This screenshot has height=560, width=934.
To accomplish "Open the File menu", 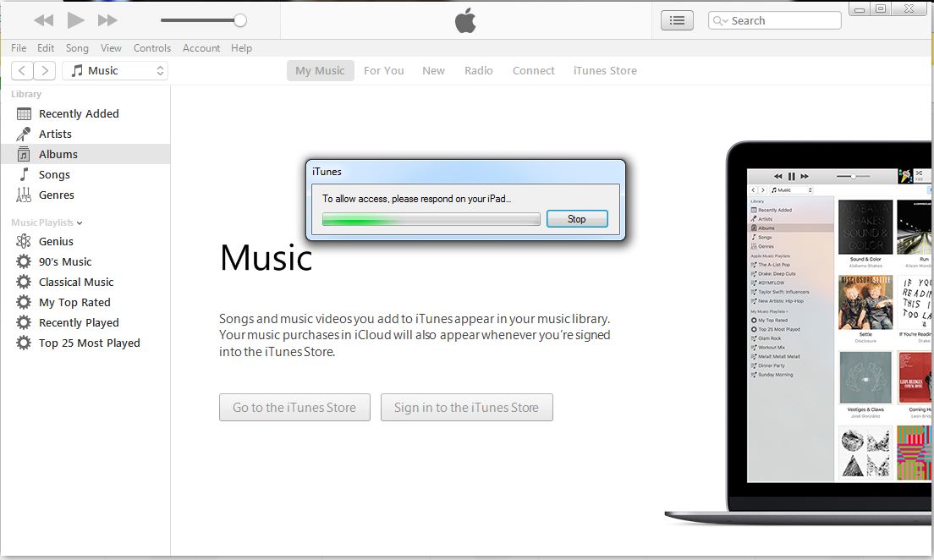I will pos(19,47).
